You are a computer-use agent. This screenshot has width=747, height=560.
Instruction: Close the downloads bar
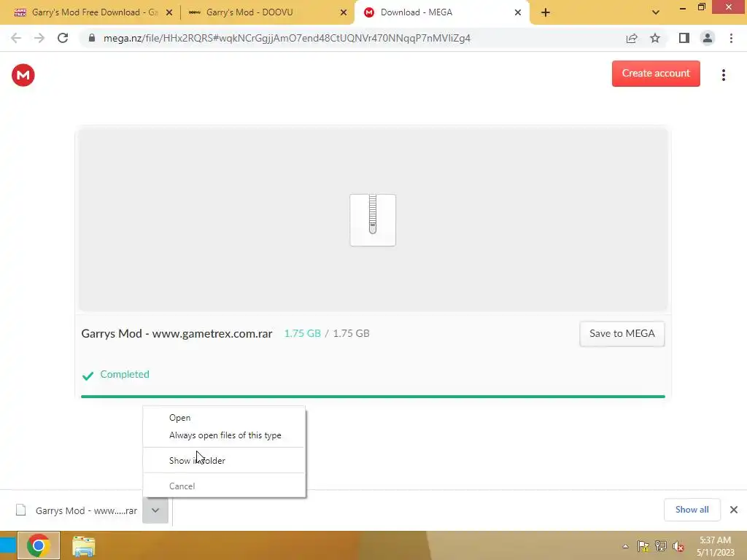(734, 510)
